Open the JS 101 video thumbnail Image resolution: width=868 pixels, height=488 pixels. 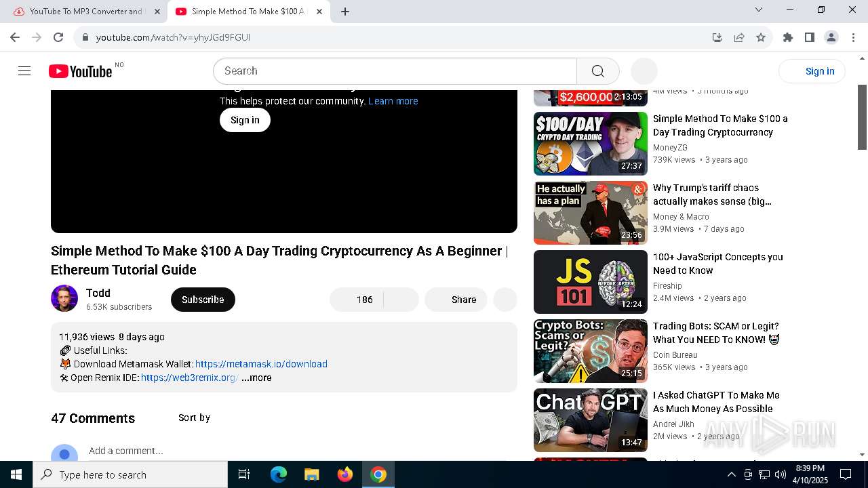pos(591,282)
